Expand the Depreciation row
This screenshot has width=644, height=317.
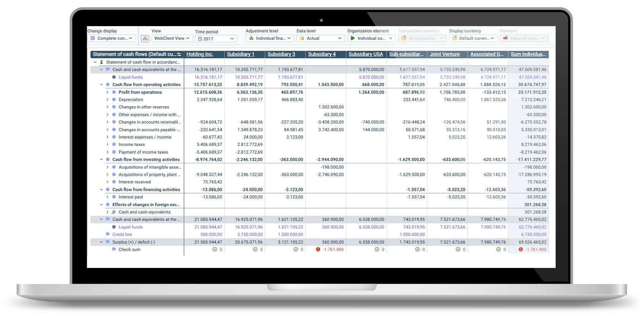107,100
